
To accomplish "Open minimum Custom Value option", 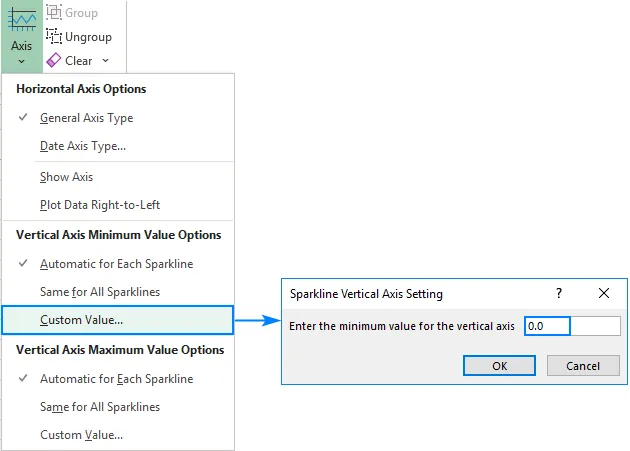I will [82, 320].
